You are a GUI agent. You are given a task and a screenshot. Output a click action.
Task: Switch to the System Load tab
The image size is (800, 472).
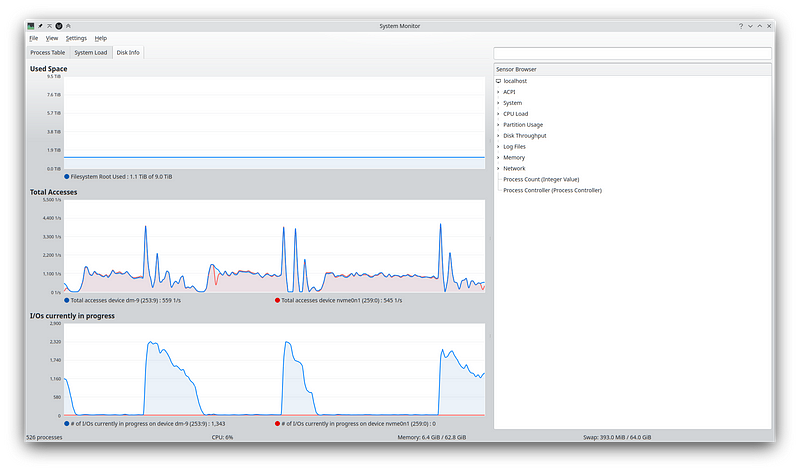(x=90, y=53)
